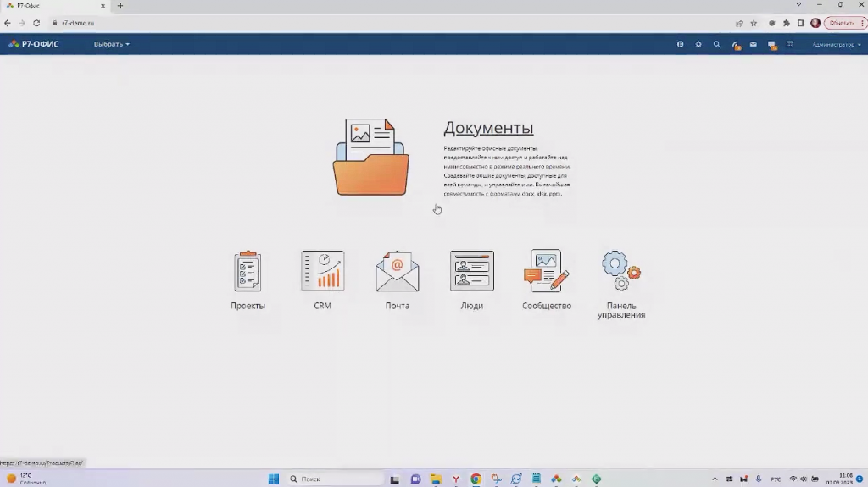Go back with the browser back arrow
Image resolution: width=868 pixels, height=487 pixels.
tap(7, 23)
